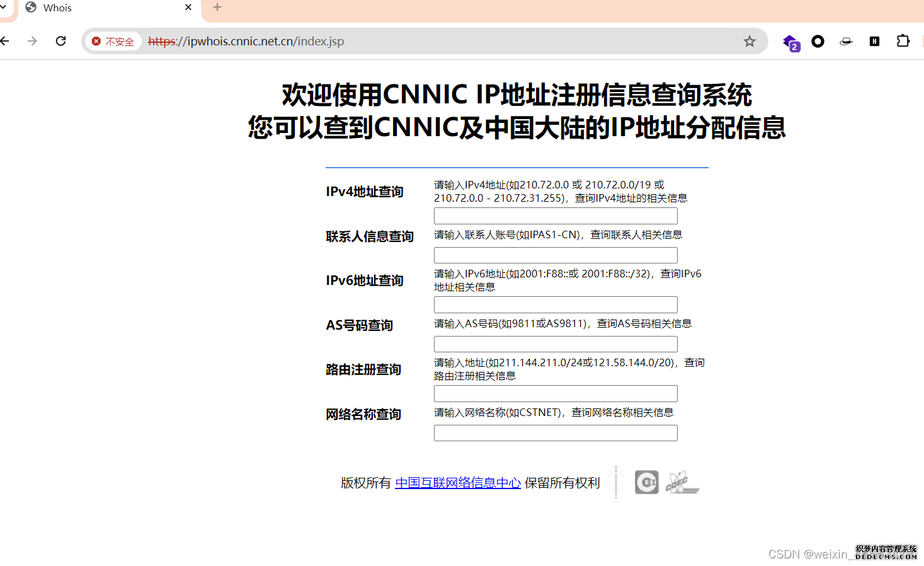924x566 pixels.
Task: Click the 不安全 security warning badge
Action: click(x=113, y=42)
